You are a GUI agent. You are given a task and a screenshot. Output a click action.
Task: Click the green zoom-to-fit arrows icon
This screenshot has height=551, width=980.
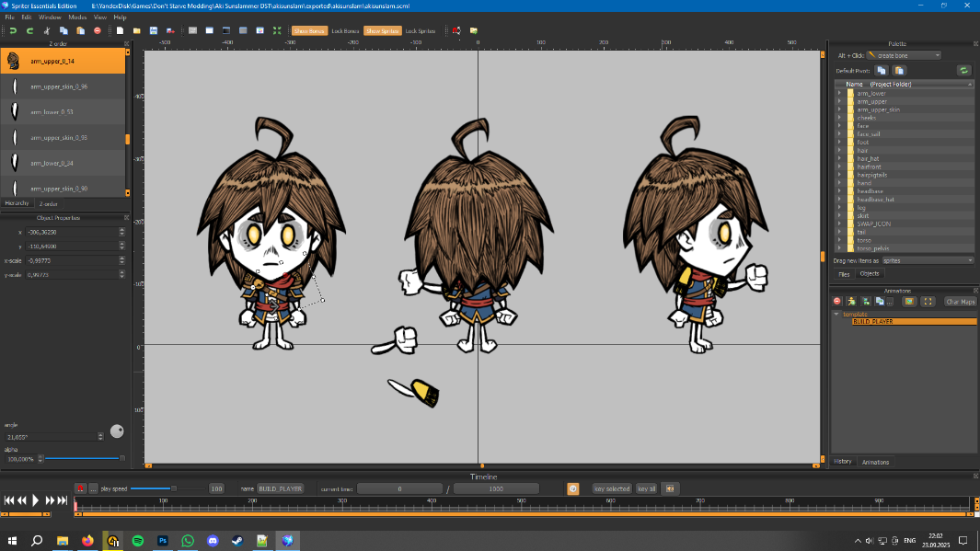[x=277, y=30]
